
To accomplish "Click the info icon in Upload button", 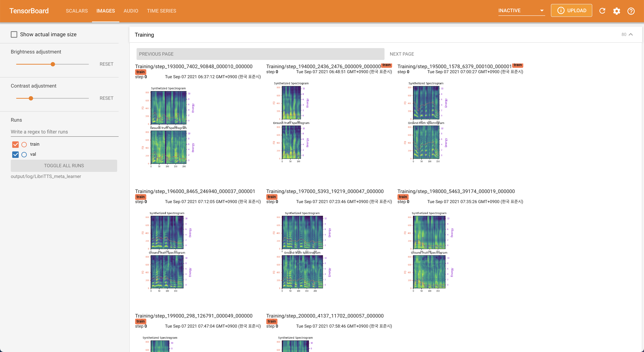I will click(x=561, y=10).
